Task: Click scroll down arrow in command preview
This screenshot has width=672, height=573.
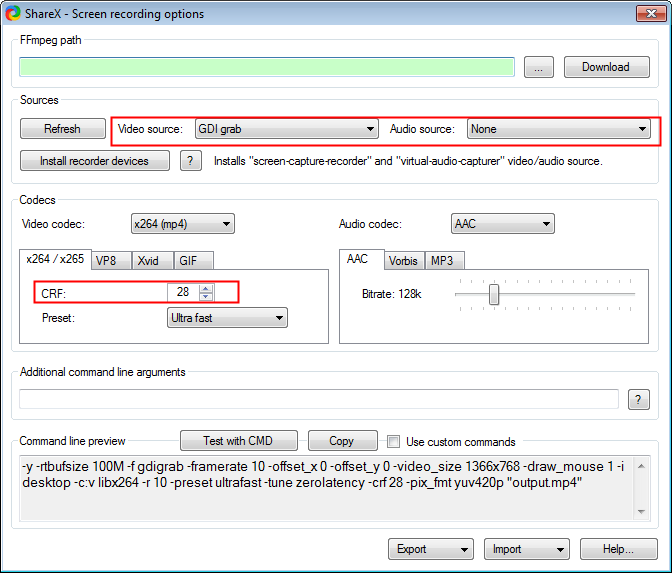Action: [642, 511]
